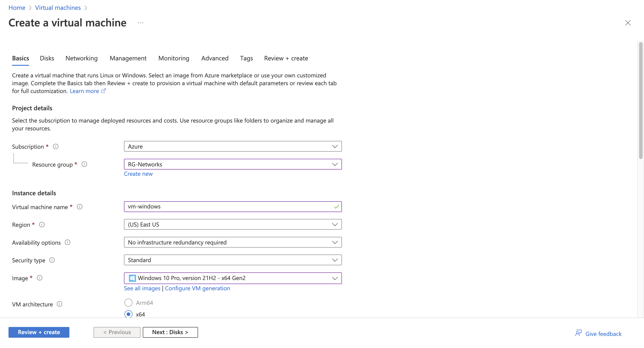The image size is (644, 348).
Task: Switch to the Networking tab
Action: 81,58
